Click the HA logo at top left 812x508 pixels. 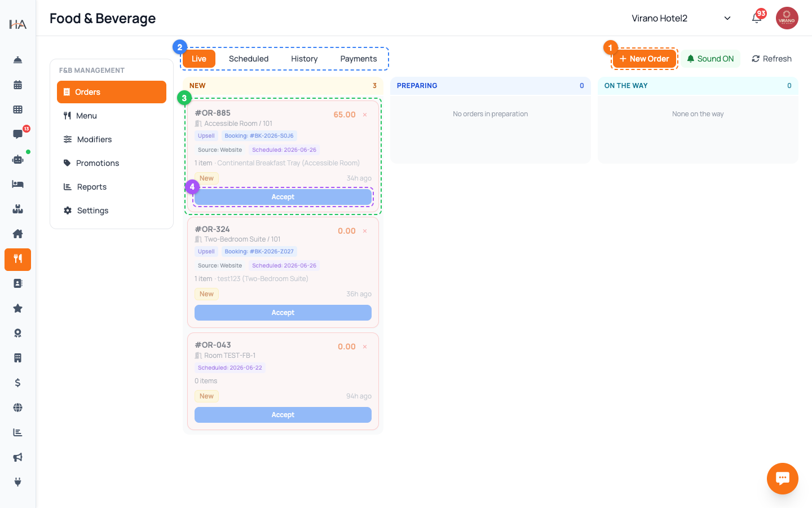pyautogui.click(x=17, y=24)
